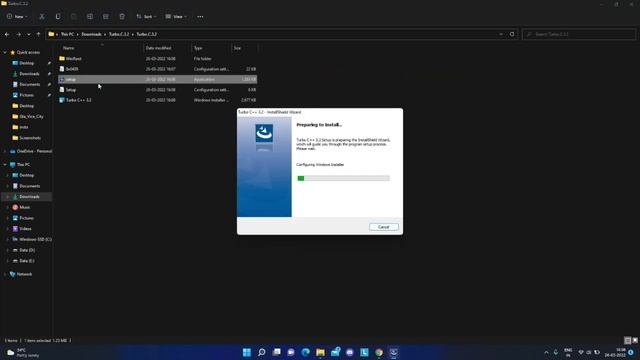
Task: Click the Copy icon in Explorer toolbar
Action: (x=58, y=17)
